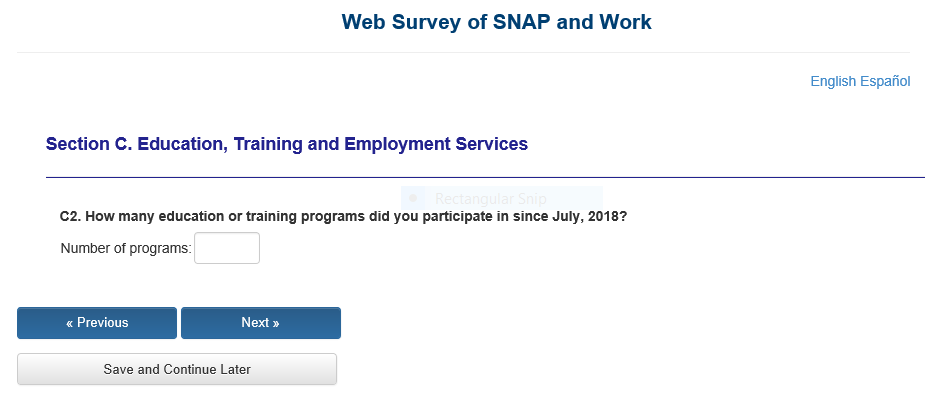Switch survey language to English

pos(833,81)
